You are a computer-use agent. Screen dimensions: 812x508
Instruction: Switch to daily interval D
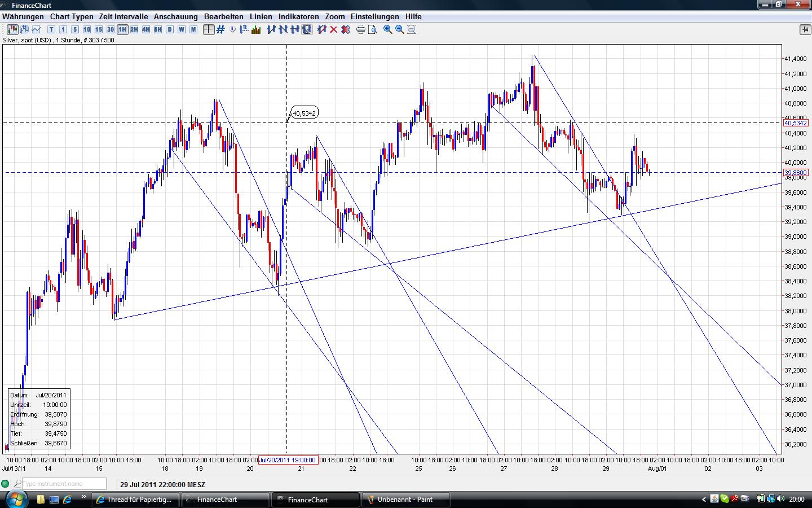[x=170, y=29]
